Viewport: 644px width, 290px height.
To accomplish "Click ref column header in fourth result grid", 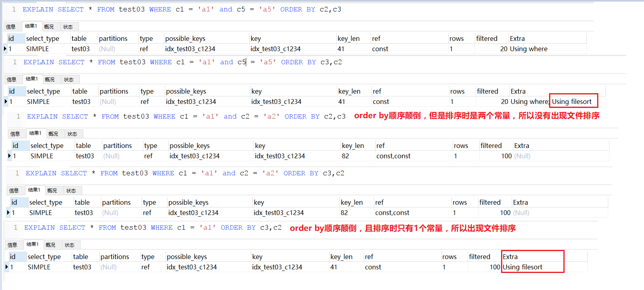I will coord(412,202).
